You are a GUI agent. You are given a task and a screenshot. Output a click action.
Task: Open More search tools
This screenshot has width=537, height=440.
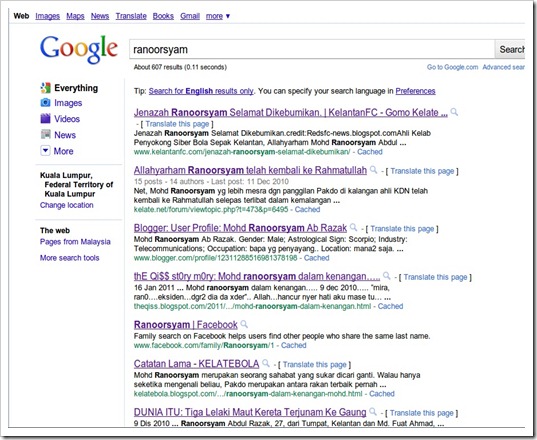(x=70, y=258)
